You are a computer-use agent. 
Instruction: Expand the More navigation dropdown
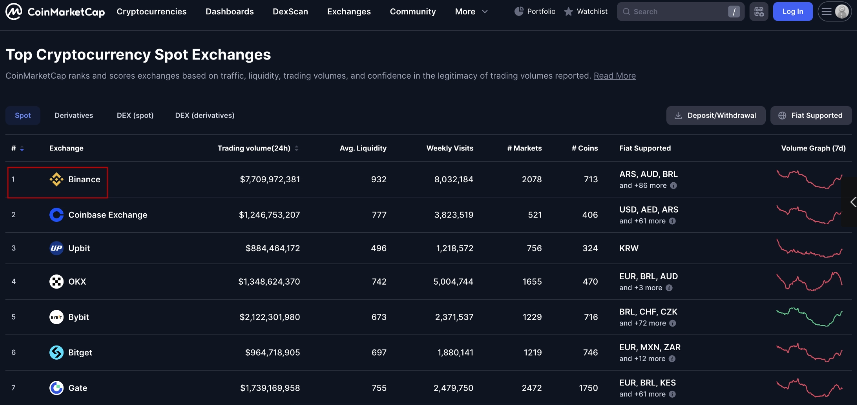tap(471, 11)
